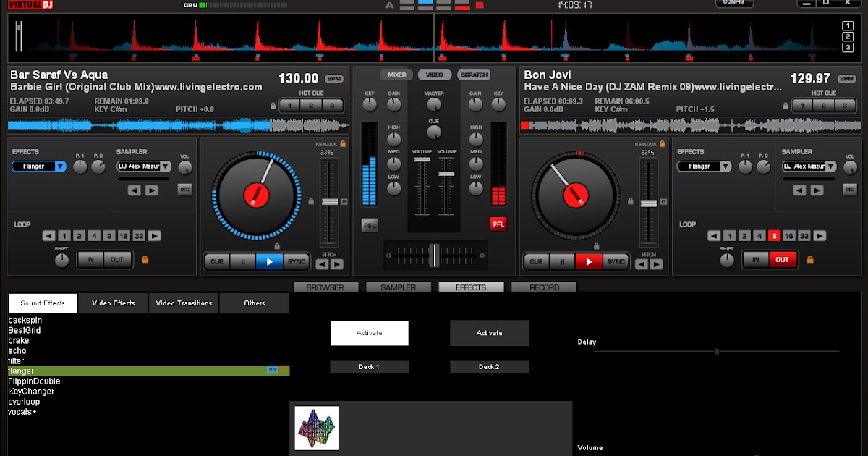
Task: Set right deck loop length to 16
Action: pos(789,236)
